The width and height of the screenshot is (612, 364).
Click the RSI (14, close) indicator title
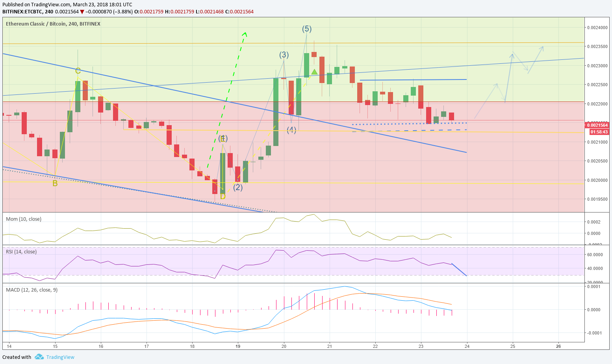tap(21, 252)
